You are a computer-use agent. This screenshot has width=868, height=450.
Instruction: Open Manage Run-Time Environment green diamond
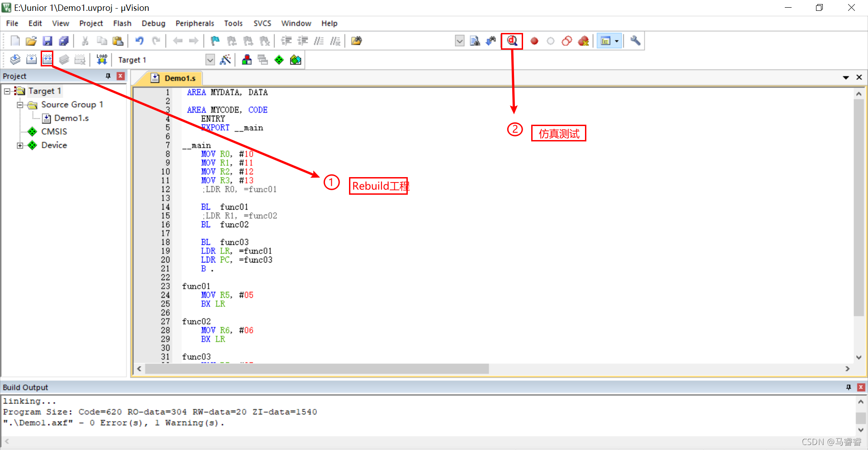[x=279, y=60]
